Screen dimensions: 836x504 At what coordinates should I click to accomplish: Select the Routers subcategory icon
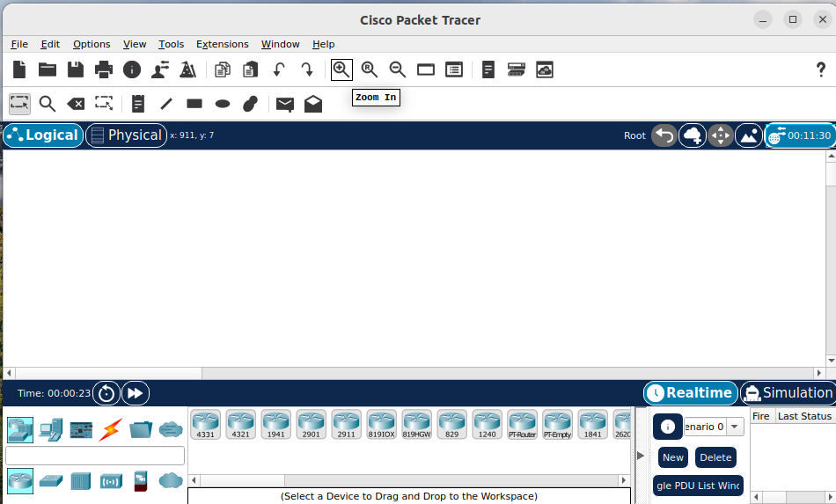[x=20, y=480]
